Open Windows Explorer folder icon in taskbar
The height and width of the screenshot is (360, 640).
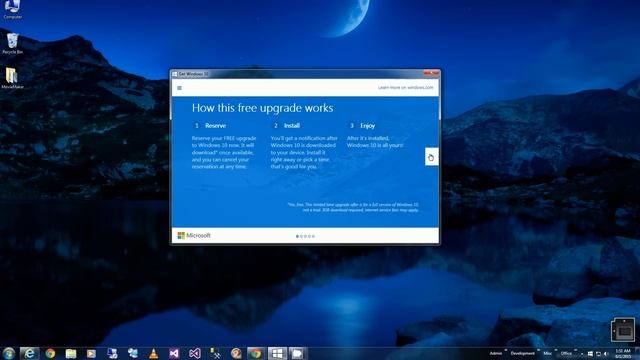coord(71,353)
